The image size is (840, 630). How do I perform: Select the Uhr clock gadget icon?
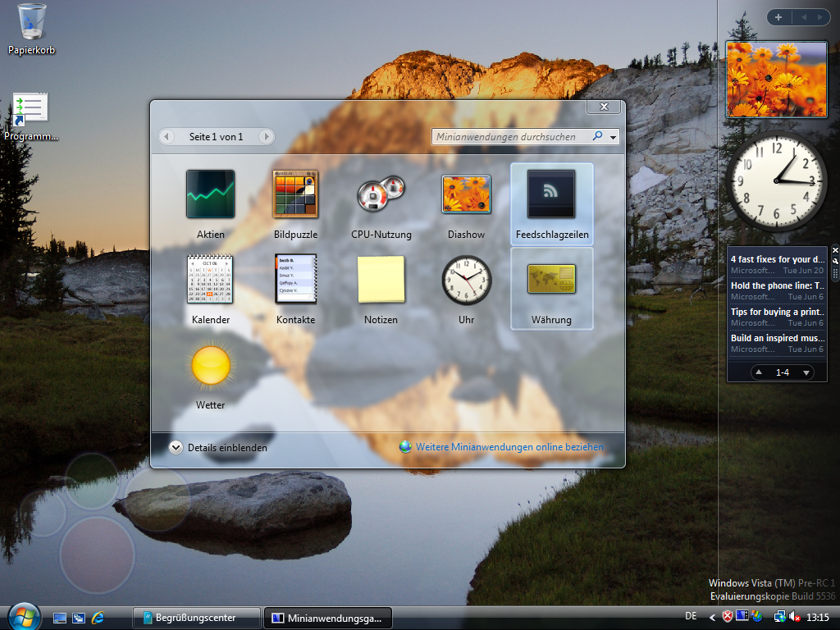[x=466, y=280]
